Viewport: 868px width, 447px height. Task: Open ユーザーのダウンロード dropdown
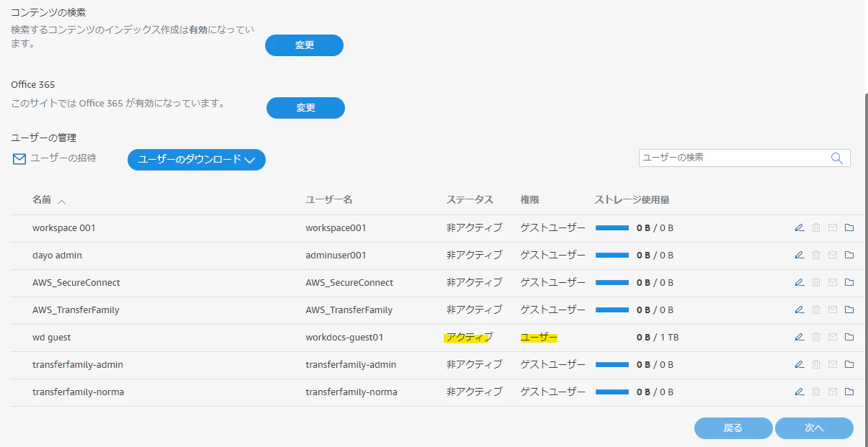click(x=197, y=160)
